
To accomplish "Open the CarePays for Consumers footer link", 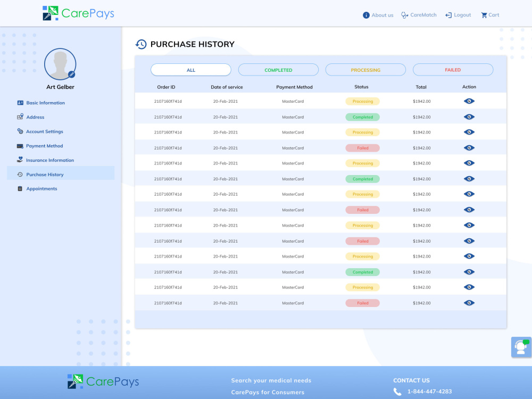I will pyautogui.click(x=268, y=392).
